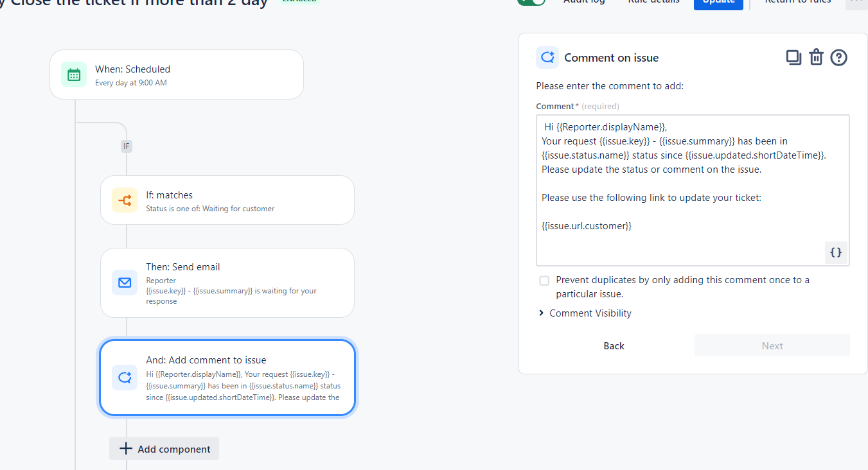The width and height of the screenshot is (868, 470).
Task: Expand the Comment Visibility section
Action: click(585, 313)
